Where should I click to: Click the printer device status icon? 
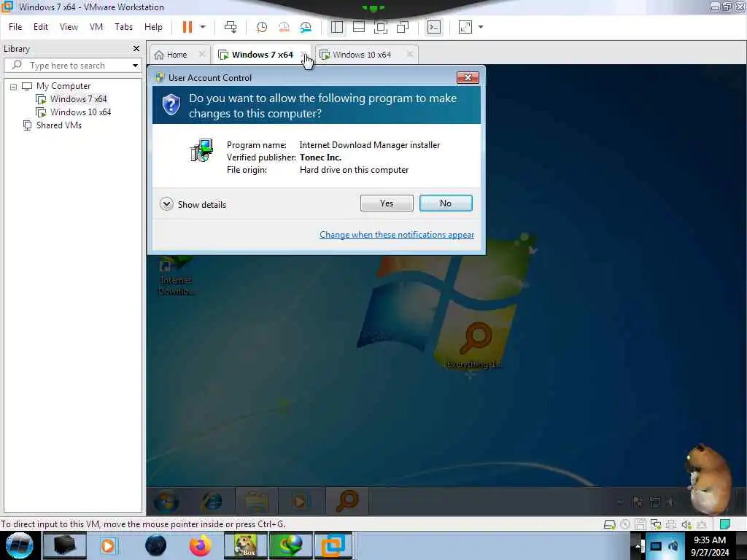(x=671, y=524)
